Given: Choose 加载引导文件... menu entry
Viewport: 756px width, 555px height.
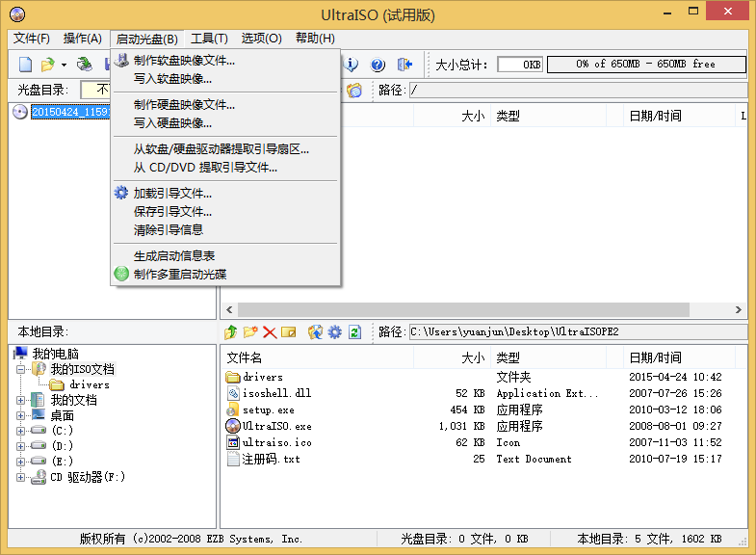Looking at the screenshot, I should pyautogui.click(x=225, y=194).
